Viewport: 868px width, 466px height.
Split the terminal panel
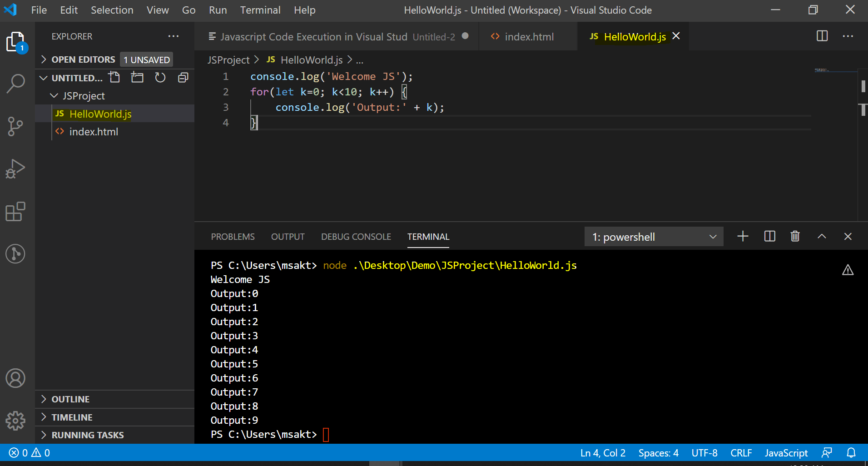[769, 236]
